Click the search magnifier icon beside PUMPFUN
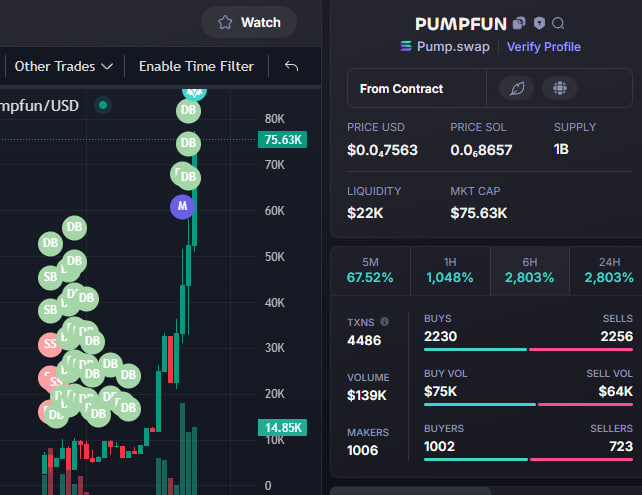This screenshot has height=495, width=642. [x=558, y=23]
